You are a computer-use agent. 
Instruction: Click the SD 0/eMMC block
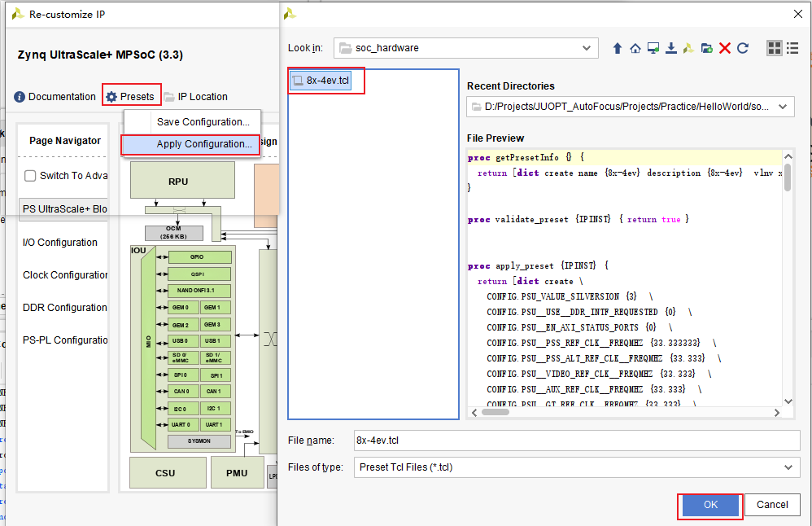tap(183, 358)
